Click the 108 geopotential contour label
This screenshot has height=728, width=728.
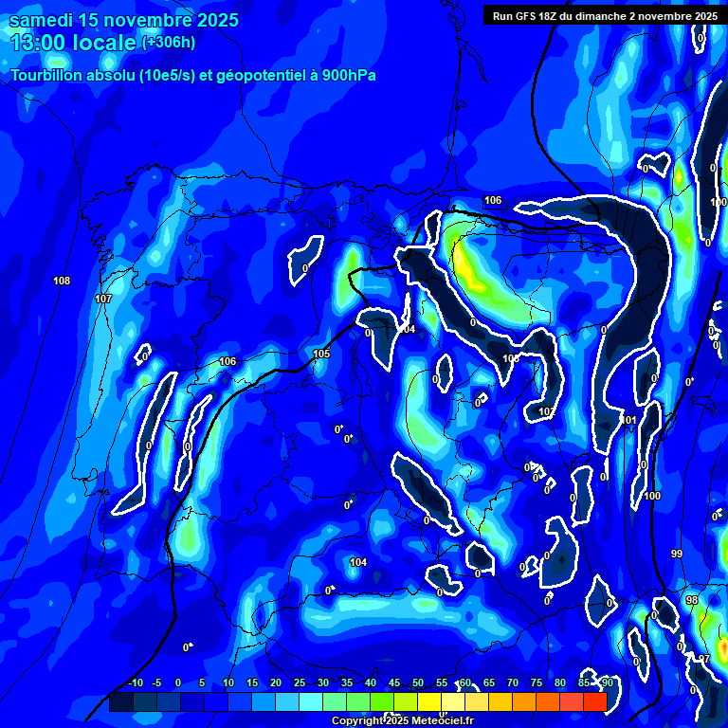point(62,281)
